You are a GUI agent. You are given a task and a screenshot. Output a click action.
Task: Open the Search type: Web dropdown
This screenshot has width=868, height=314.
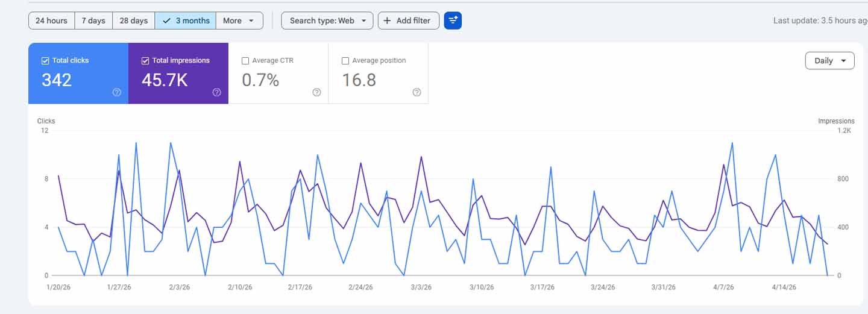pos(327,20)
